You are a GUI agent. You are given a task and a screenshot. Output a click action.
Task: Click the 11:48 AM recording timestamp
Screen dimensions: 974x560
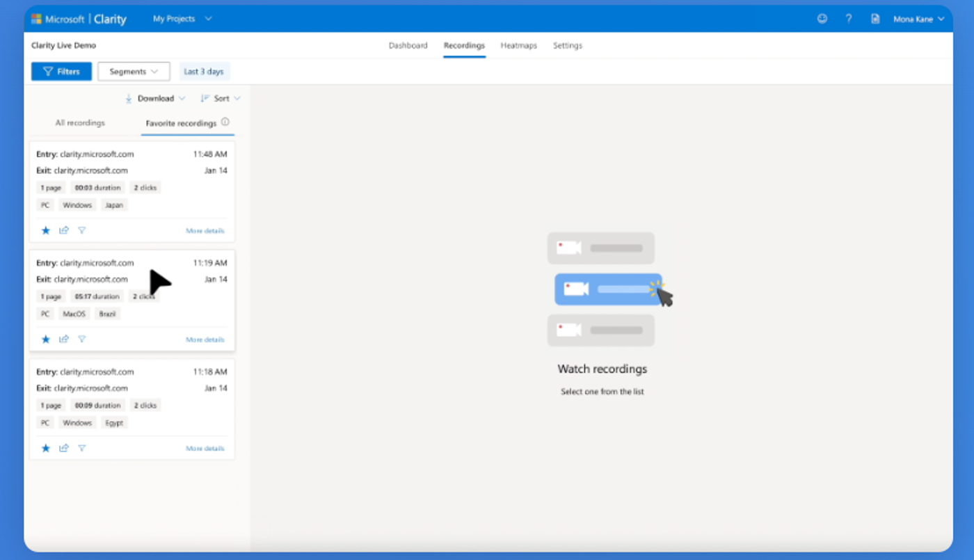coord(210,154)
